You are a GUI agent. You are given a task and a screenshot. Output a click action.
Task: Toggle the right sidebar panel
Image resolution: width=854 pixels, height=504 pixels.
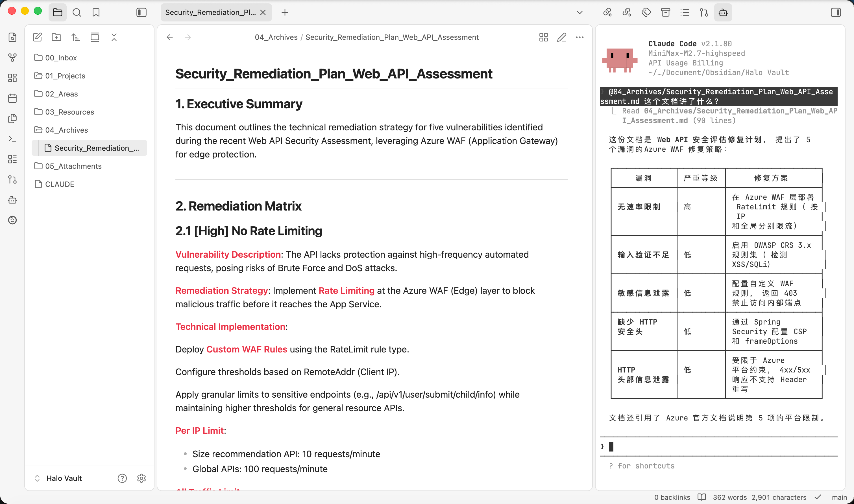pos(836,12)
